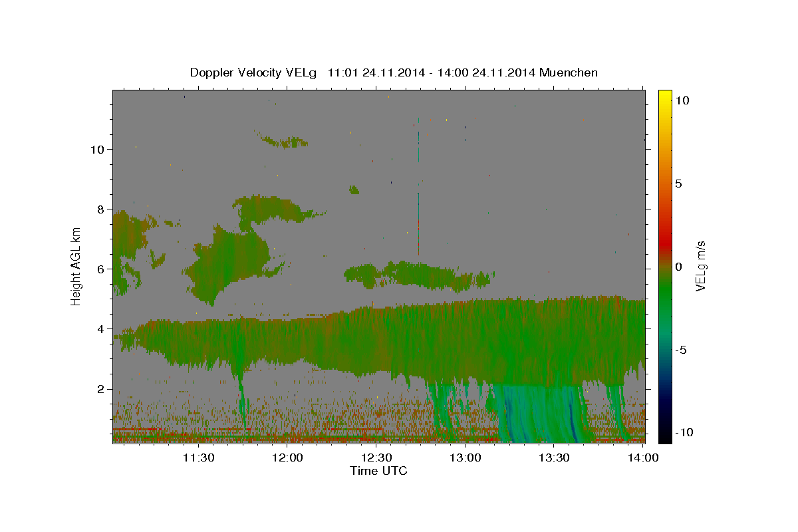Image resolution: width=798 pixels, height=532 pixels.
Task: Click the 'VELg m/s' colorbar label
Action: click(x=701, y=266)
